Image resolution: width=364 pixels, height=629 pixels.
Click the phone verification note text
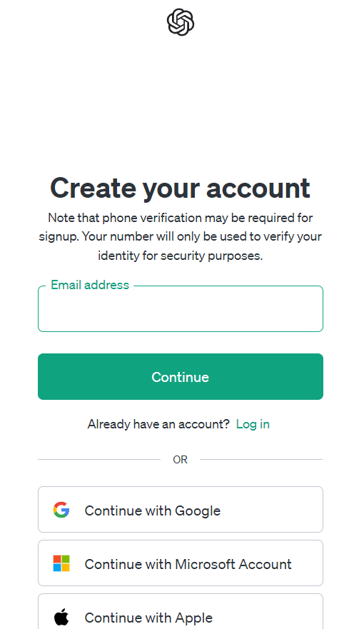coord(181,236)
